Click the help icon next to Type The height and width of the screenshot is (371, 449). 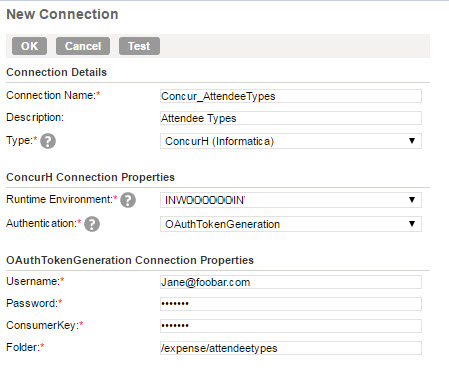pos(48,141)
